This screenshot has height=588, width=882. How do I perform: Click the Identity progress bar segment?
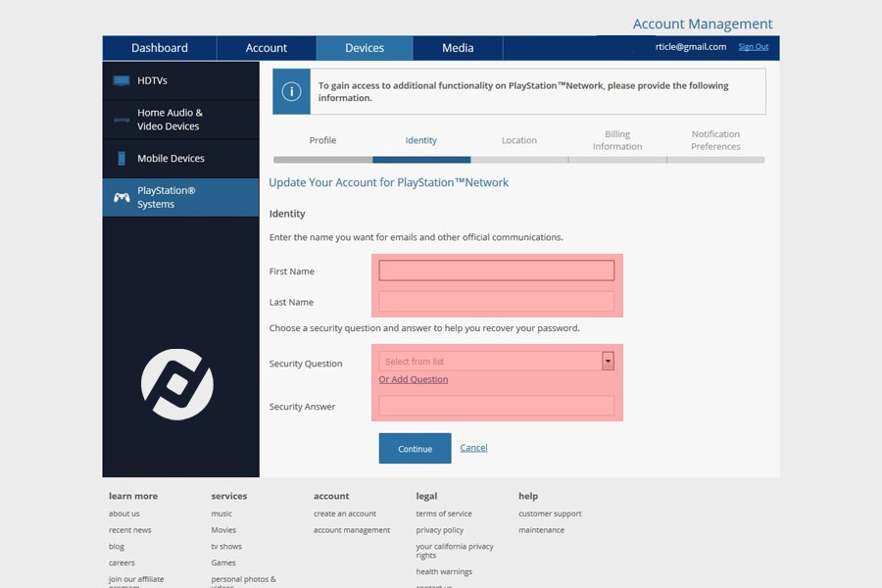(x=421, y=160)
